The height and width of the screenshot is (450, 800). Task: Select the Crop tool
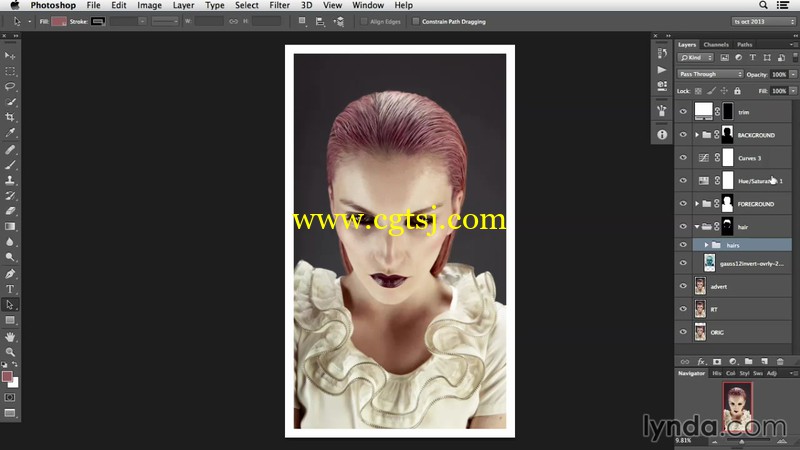pyautogui.click(x=10, y=117)
